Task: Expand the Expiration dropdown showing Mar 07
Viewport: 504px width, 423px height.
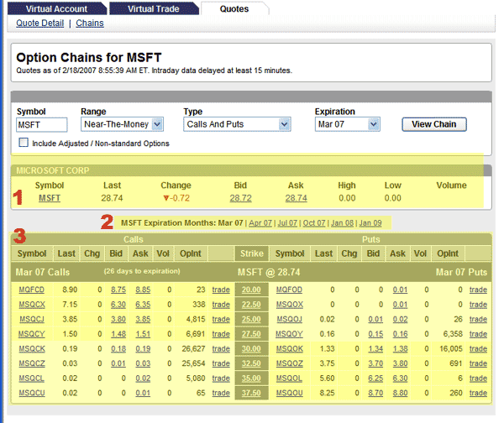Action: point(348,124)
